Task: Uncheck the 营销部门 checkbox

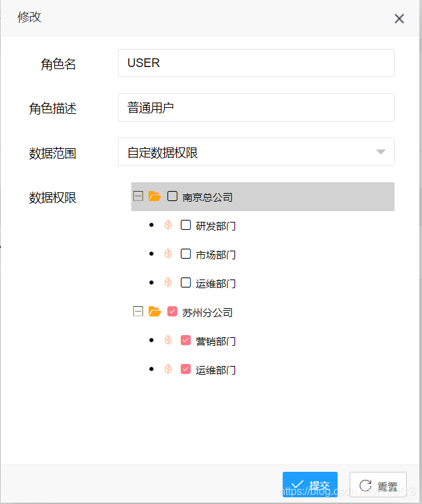Action: point(186,340)
